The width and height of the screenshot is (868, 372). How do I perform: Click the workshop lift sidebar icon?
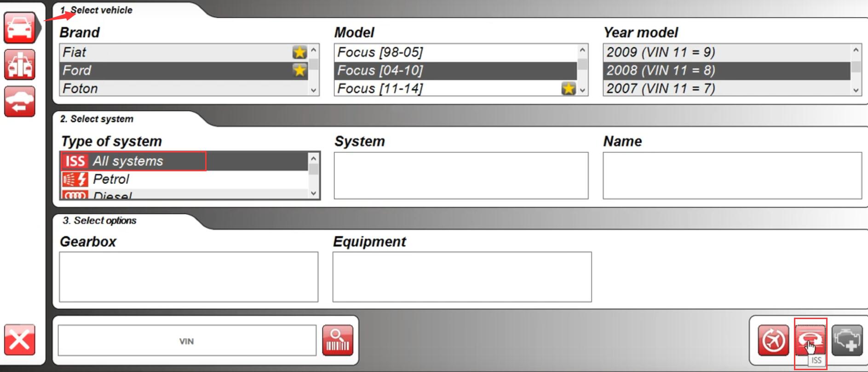tap(19, 64)
